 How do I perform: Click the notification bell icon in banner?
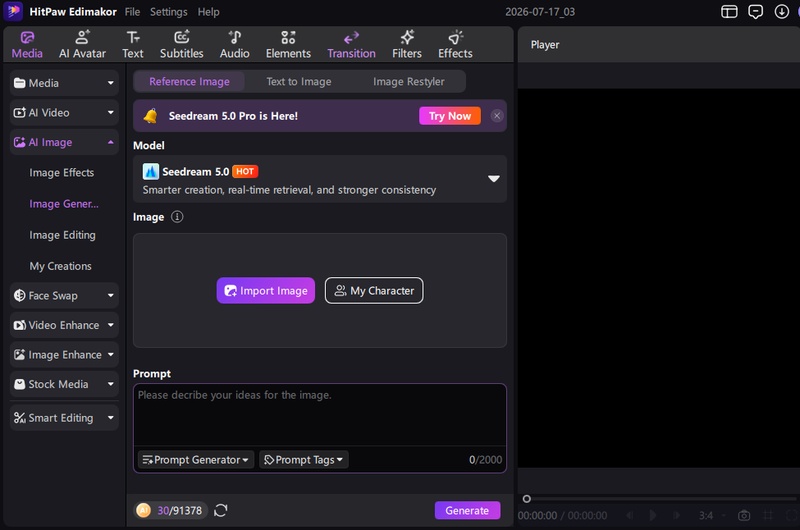pos(151,116)
